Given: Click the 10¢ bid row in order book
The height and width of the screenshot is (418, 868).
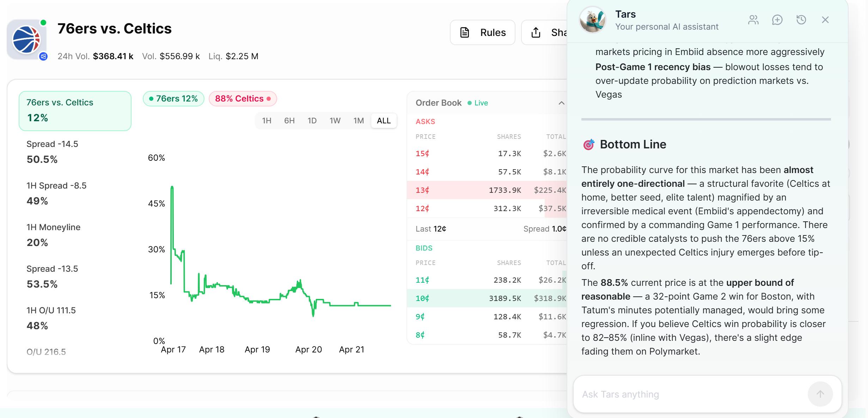Looking at the screenshot, I should click(487, 298).
